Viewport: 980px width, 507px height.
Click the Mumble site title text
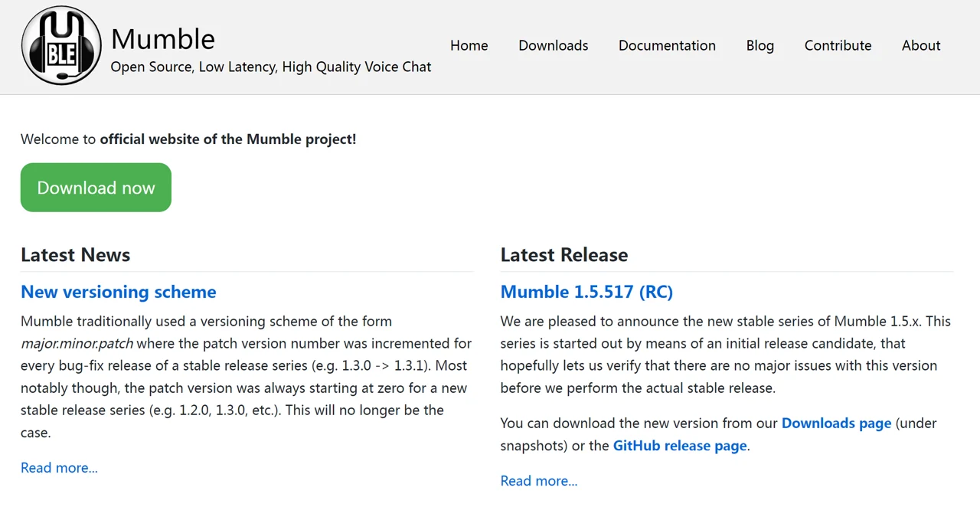click(x=163, y=38)
